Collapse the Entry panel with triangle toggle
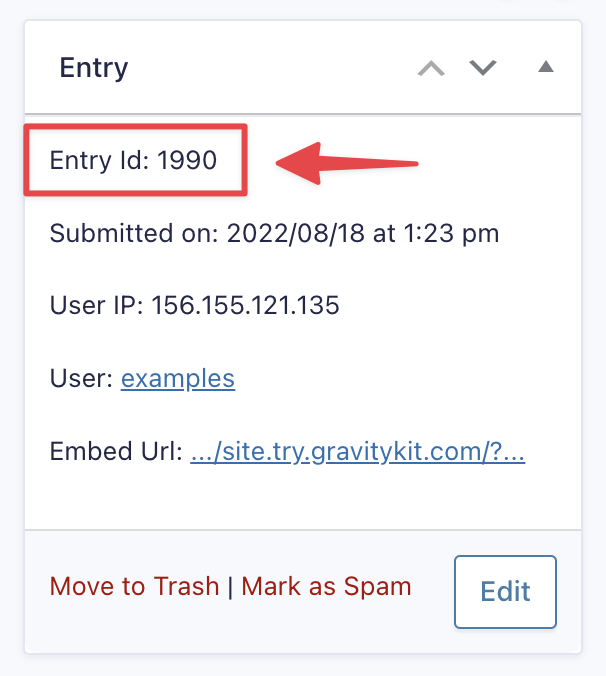606x676 pixels. tap(545, 68)
